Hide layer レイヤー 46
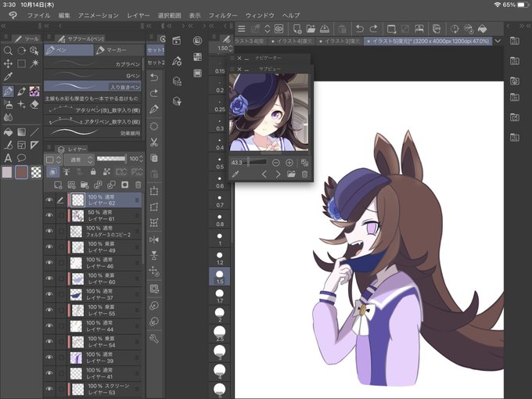Image resolution: width=532 pixels, height=399 pixels. pyautogui.click(x=49, y=263)
